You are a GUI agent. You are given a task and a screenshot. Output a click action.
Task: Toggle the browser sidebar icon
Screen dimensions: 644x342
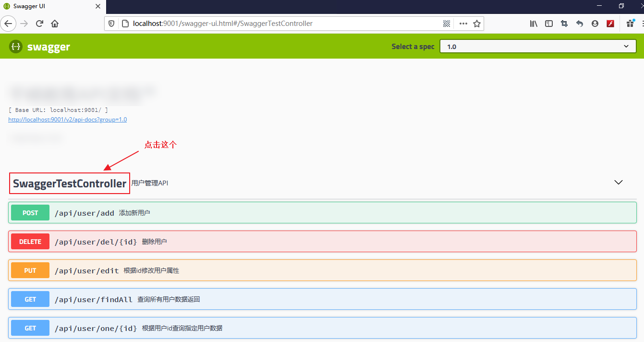tap(549, 23)
